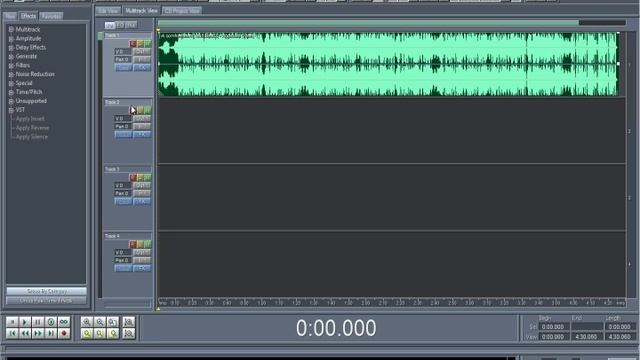640x360 pixels.
Task: Switch to the Files tab
Action: [10, 16]
